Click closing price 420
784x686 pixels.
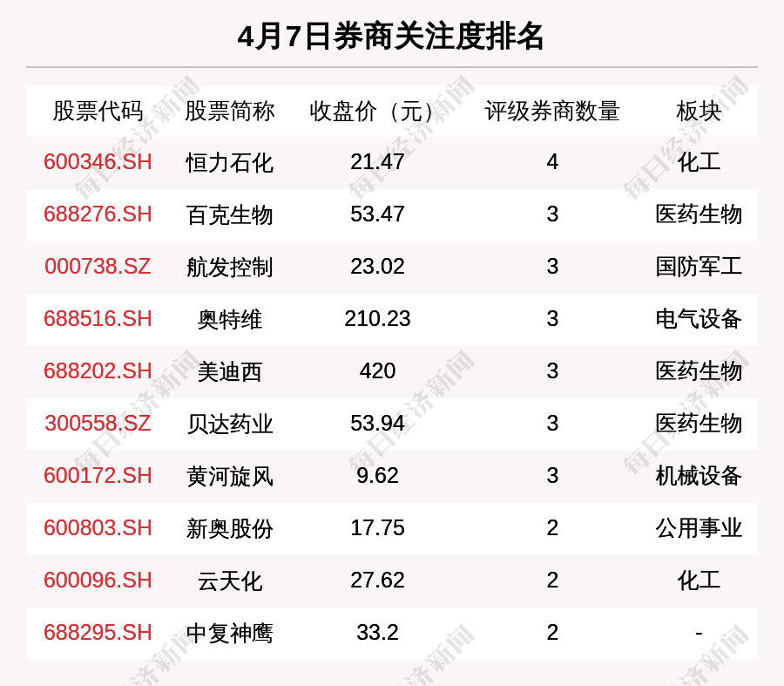click(377, 371)
